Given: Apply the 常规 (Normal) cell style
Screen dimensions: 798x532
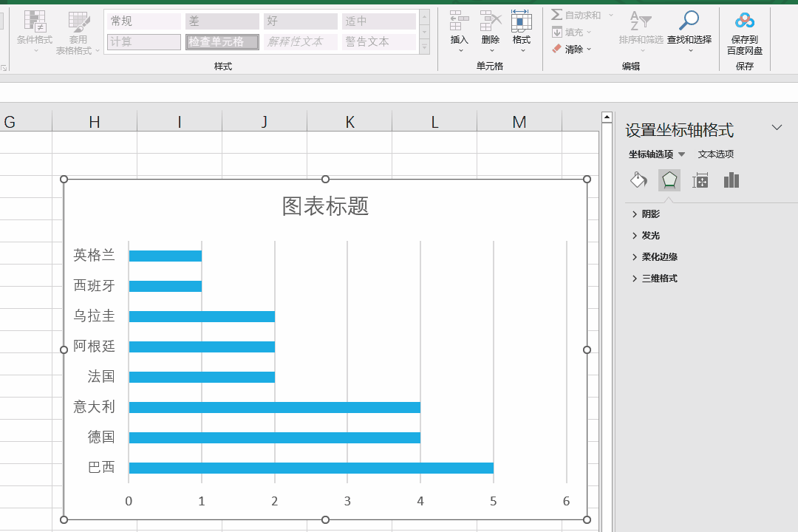Looking at the screenshot, I should coord(144,21).
